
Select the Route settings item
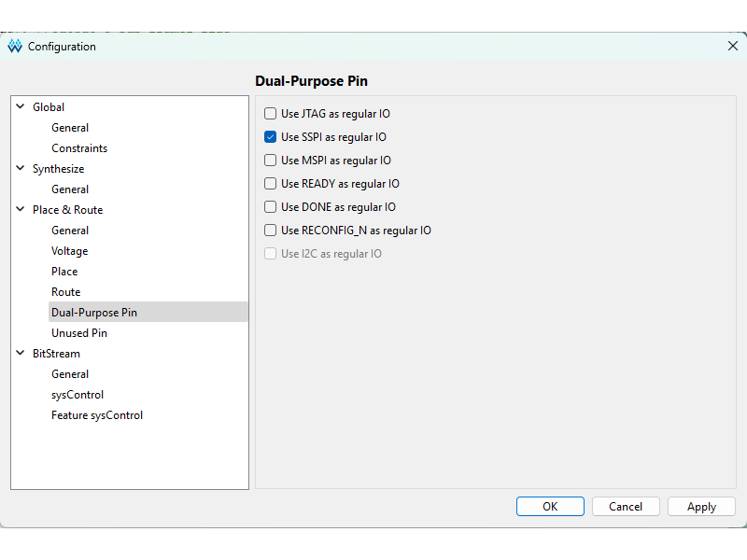click(x=66, y=292)
